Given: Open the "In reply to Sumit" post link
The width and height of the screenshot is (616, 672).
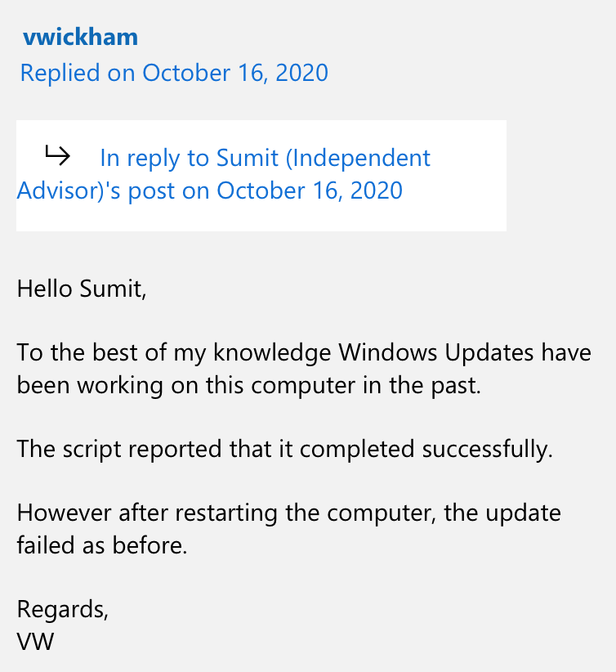Looking at the screenshot, I should click(265, 158).
